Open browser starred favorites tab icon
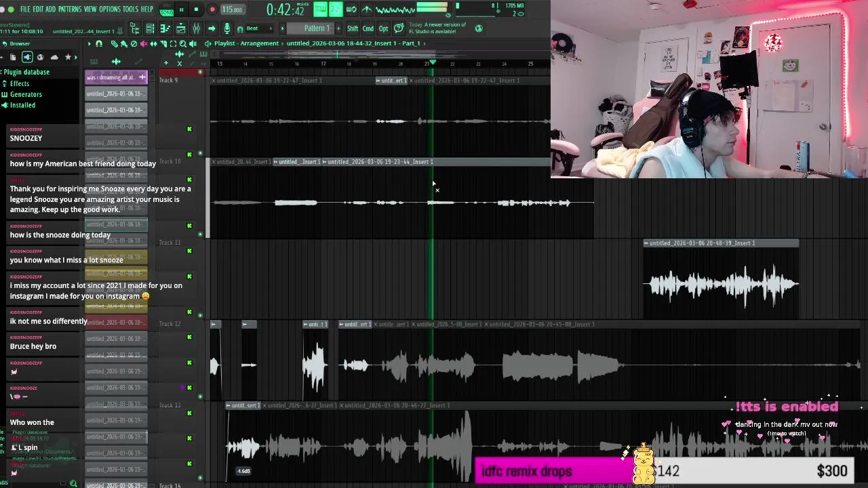 coord(68,57)
